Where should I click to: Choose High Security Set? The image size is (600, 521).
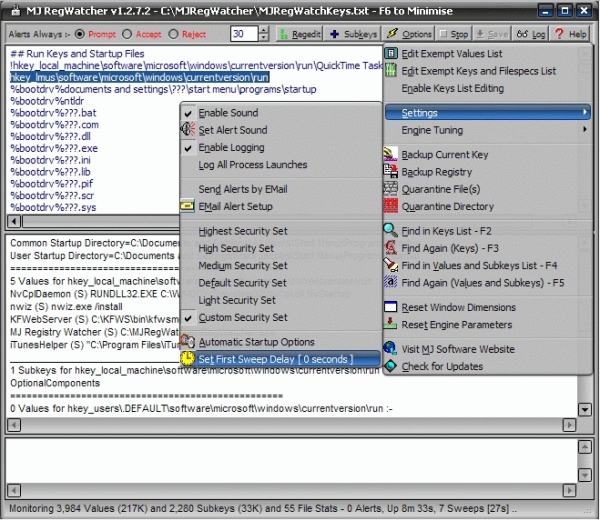[x=236, y=248]
